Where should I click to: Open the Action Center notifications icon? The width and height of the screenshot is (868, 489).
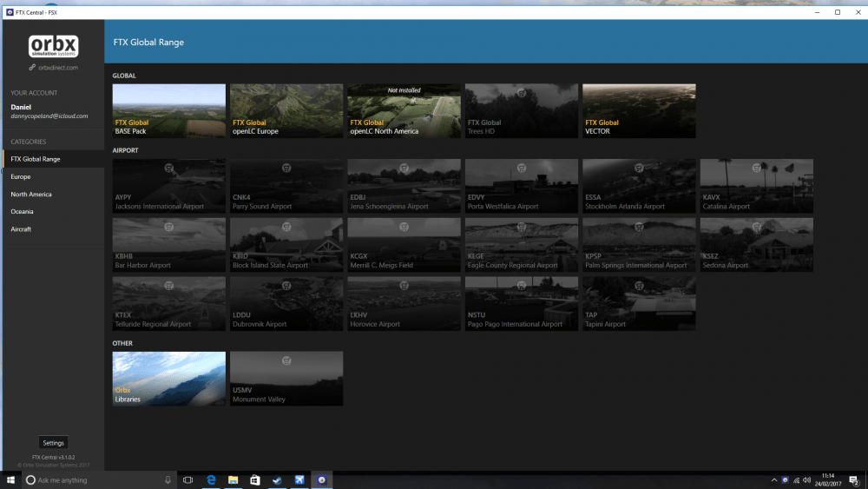tap(853, 480)
